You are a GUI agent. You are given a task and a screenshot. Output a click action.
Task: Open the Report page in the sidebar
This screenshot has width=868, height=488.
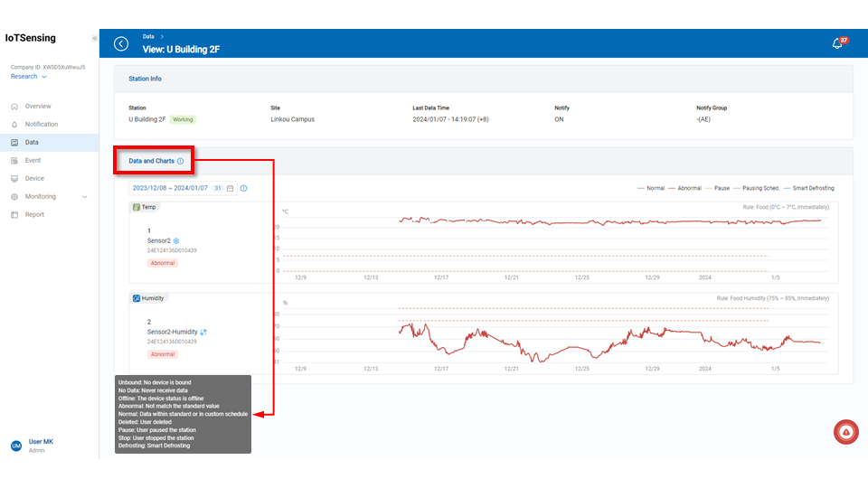click(x=34, y=214)
